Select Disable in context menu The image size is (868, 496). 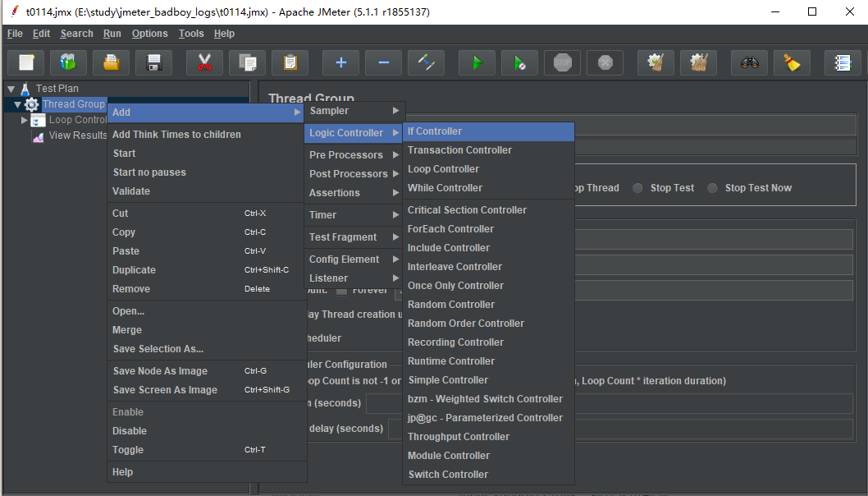pyautogui.click(x=207, y=430)
